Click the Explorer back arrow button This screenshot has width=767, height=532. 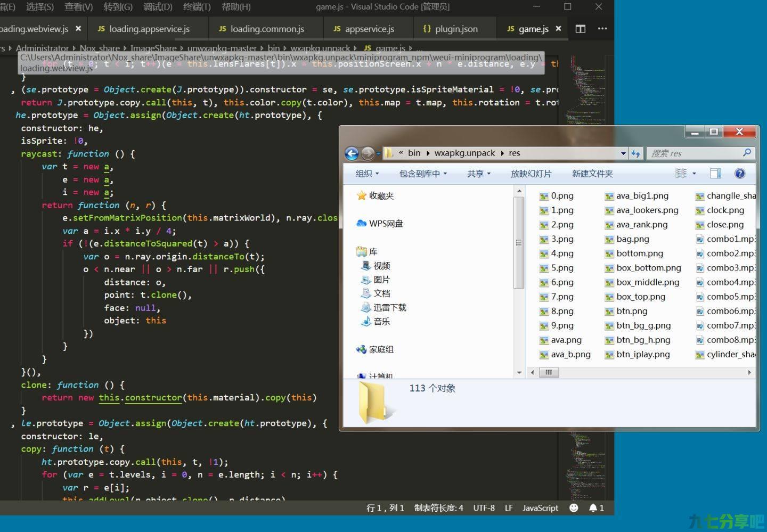[x=352, y=153]
